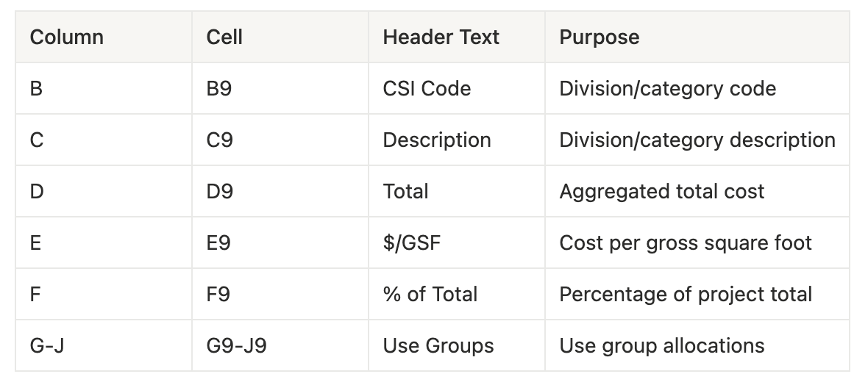
Task: Select the Purpose column heading
Action: click(x=599, y=37)
